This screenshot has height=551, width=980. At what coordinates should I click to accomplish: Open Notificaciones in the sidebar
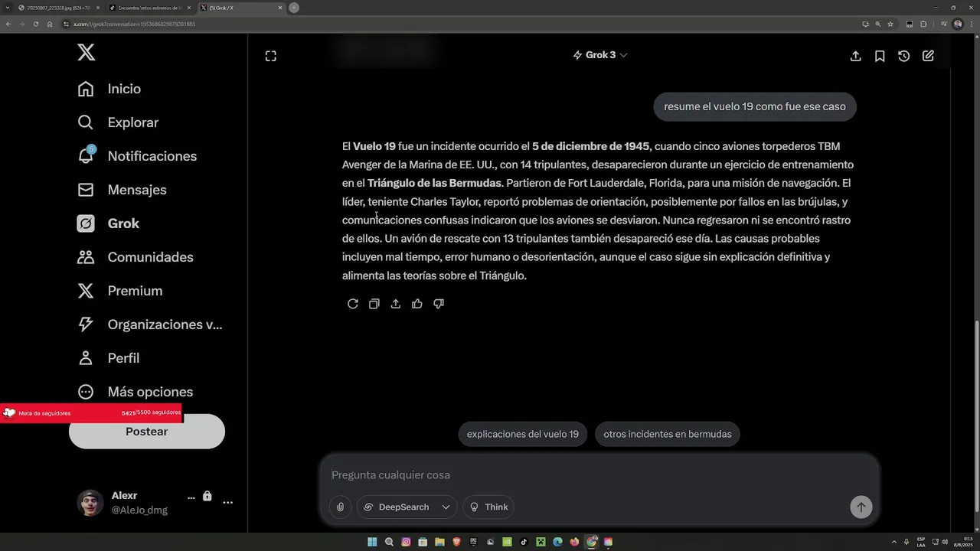pos(137,156)
